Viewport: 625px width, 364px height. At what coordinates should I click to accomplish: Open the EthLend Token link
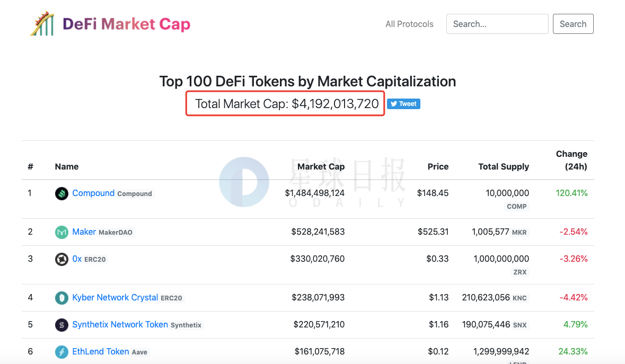click(x=100, y=352)
